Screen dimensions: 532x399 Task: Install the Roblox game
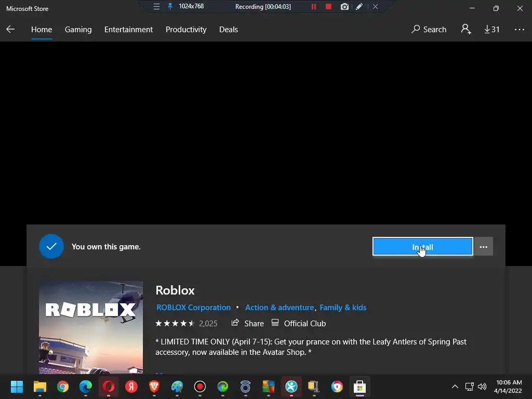[x=422, y=246]
